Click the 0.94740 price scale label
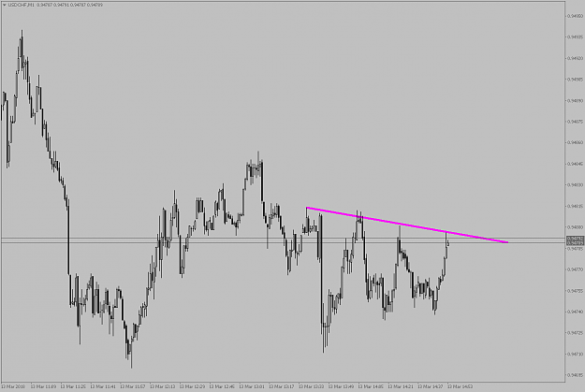 (575, 312)
